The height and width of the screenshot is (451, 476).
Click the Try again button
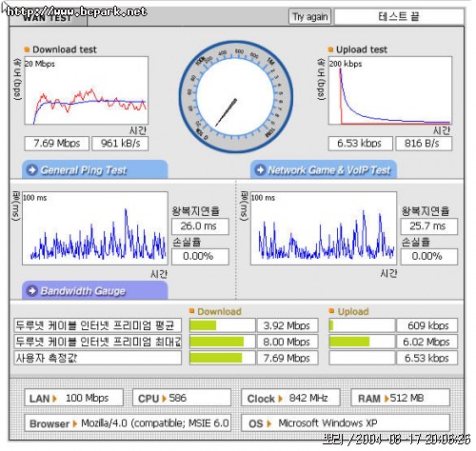[309, 16]
